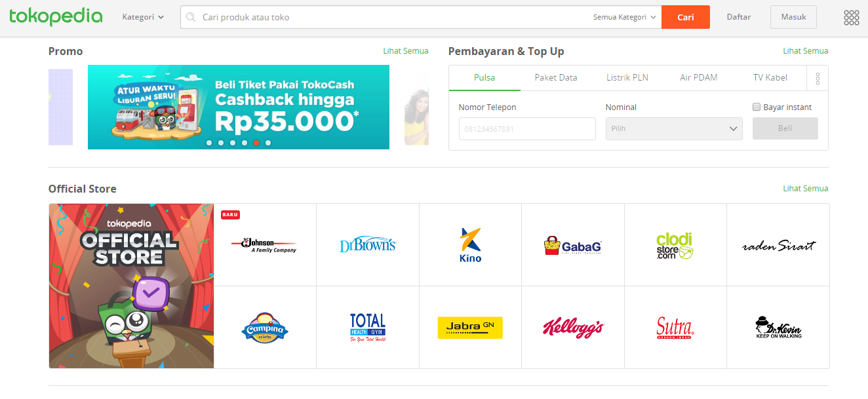The height and width of the screenshot is (399, 868).
Task: Click the Tokopedia logo
Action: [x=56, y=17]
